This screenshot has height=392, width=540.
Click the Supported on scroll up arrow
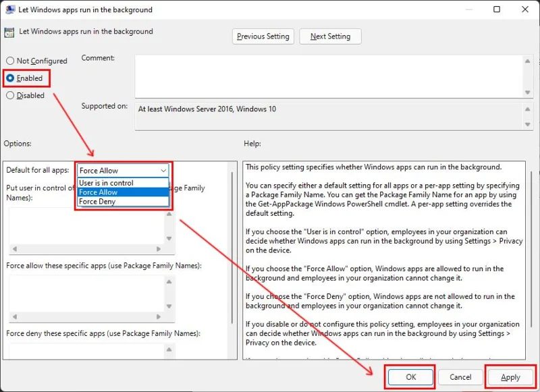[x=528, y=109]
